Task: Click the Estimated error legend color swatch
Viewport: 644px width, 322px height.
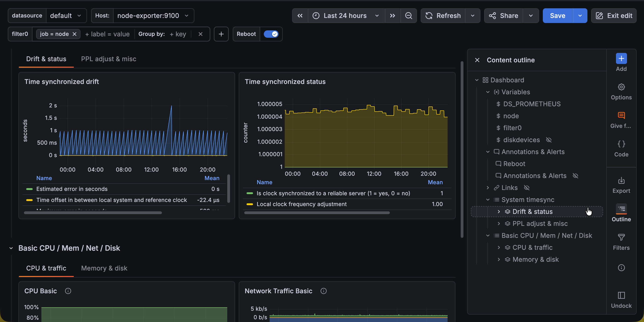Action: [30, 189]
